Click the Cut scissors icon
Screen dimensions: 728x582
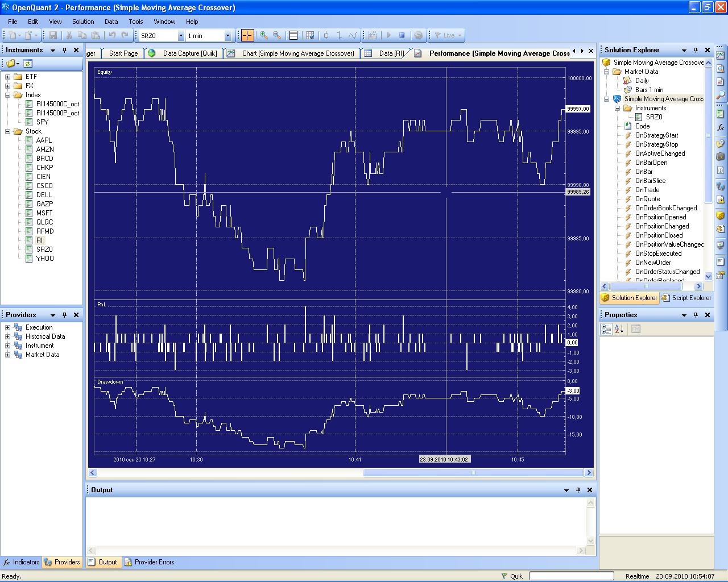point(69,35)
